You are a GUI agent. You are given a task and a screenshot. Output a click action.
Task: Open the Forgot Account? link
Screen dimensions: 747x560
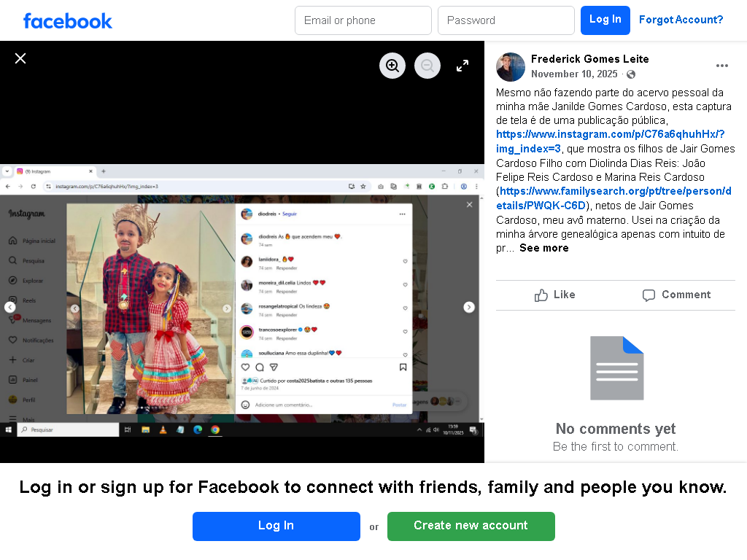[681, 20]
